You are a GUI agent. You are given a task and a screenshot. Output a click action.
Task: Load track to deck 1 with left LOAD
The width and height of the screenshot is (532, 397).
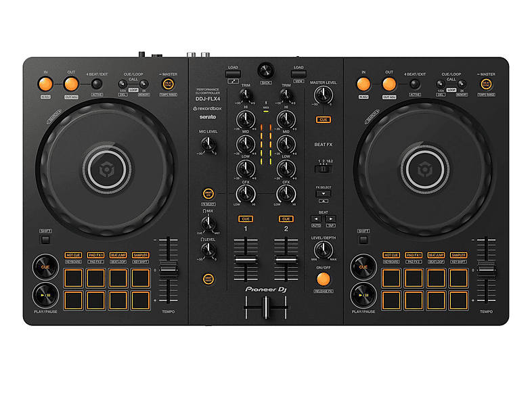click(x=233, y=74)
